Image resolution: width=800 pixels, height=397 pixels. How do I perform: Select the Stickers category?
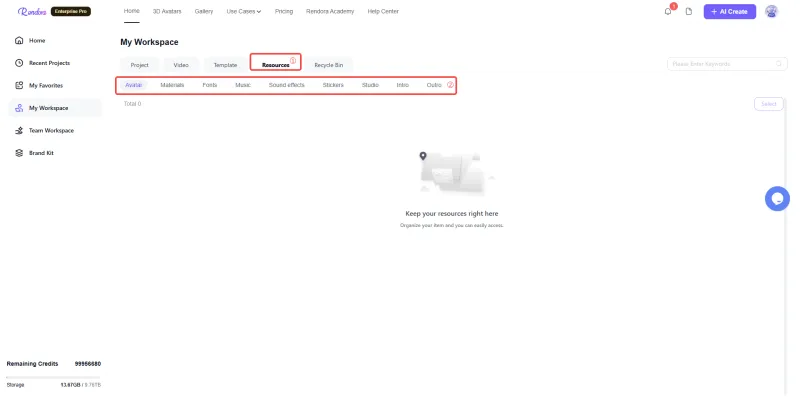(x=333, y=85)
